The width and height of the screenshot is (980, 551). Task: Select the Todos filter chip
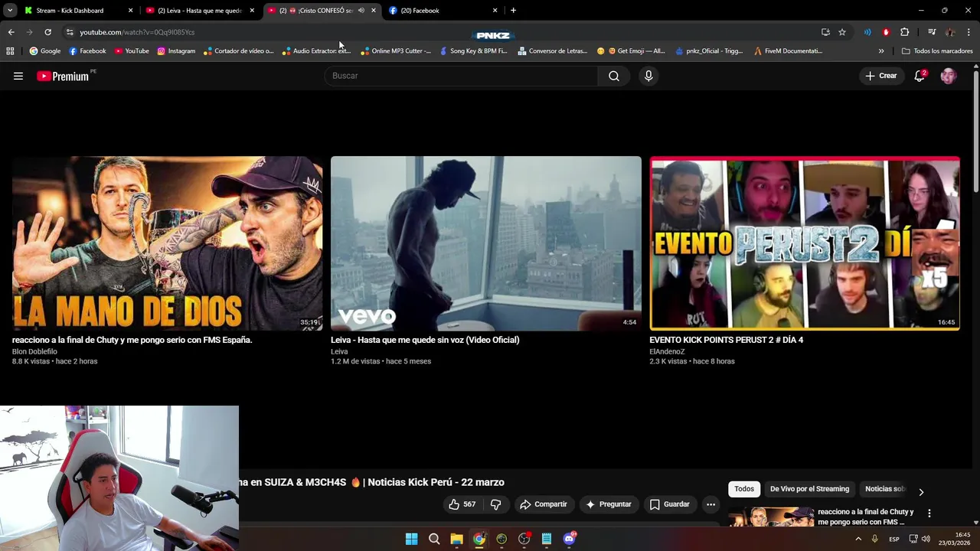click(744, 489)
